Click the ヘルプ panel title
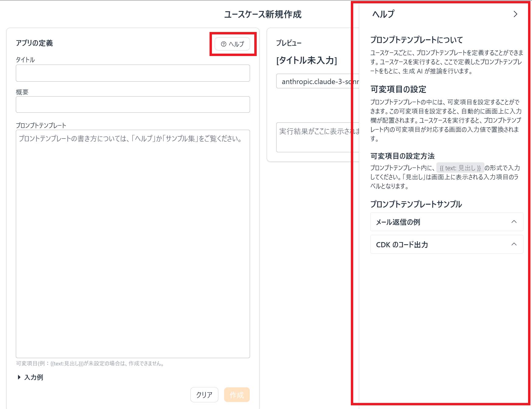The image size is (532, 409). click(382, 14)
